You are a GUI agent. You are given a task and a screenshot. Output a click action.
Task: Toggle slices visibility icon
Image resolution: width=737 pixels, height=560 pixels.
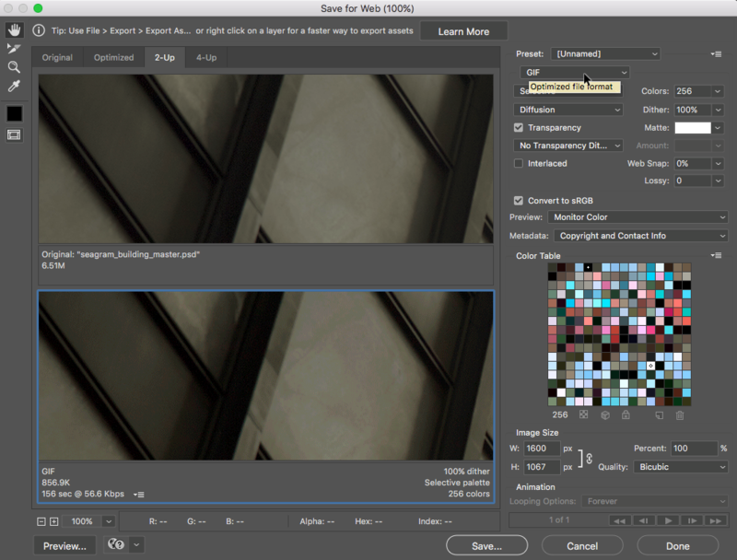14,134
